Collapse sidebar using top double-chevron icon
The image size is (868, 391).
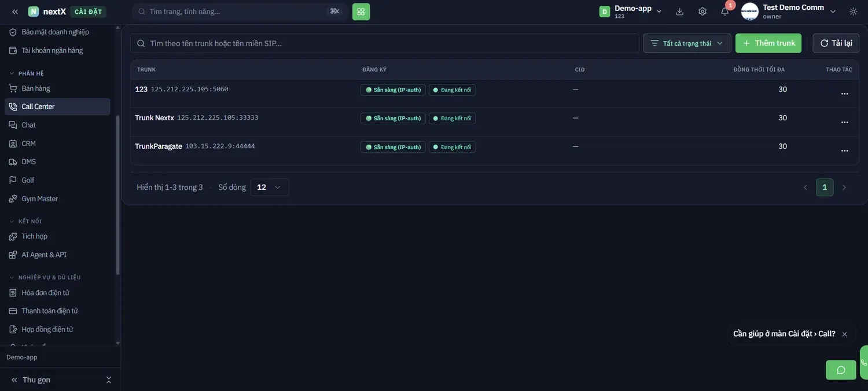point(15,12)
